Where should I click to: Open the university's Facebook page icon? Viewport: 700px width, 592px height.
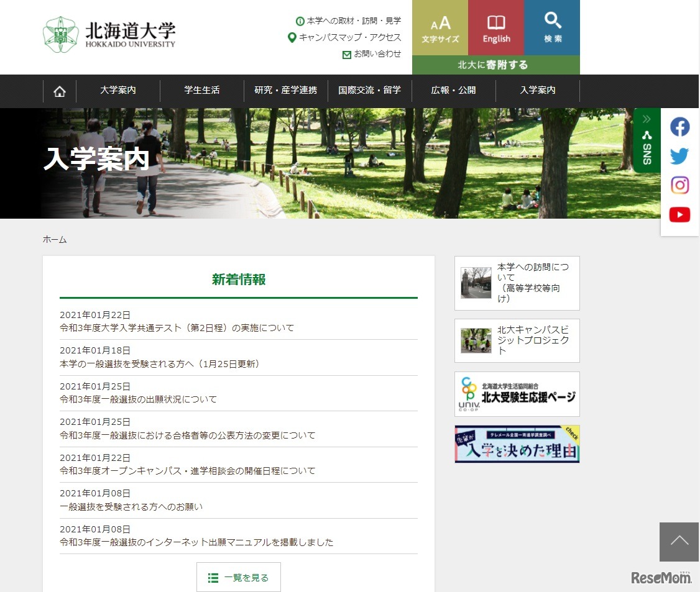click(679, 126)
